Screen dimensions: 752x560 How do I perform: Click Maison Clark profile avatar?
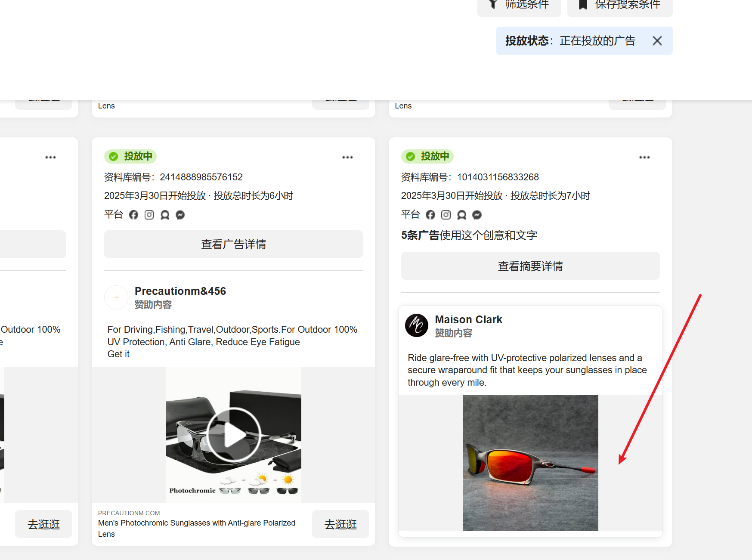pos(417,325)
